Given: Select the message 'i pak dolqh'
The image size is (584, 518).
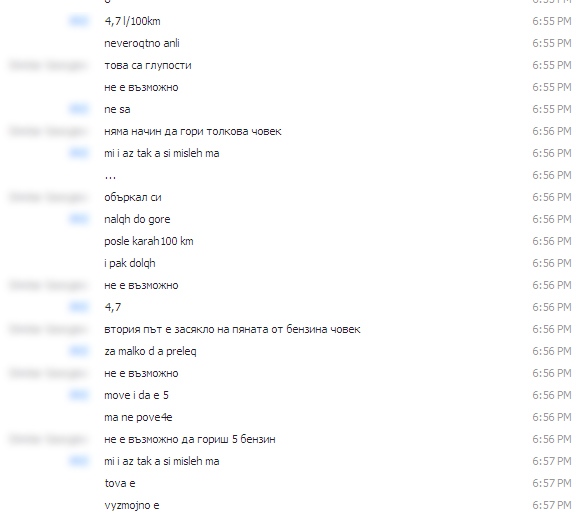Looking at the screenshot, I should [x=130, y=263].
